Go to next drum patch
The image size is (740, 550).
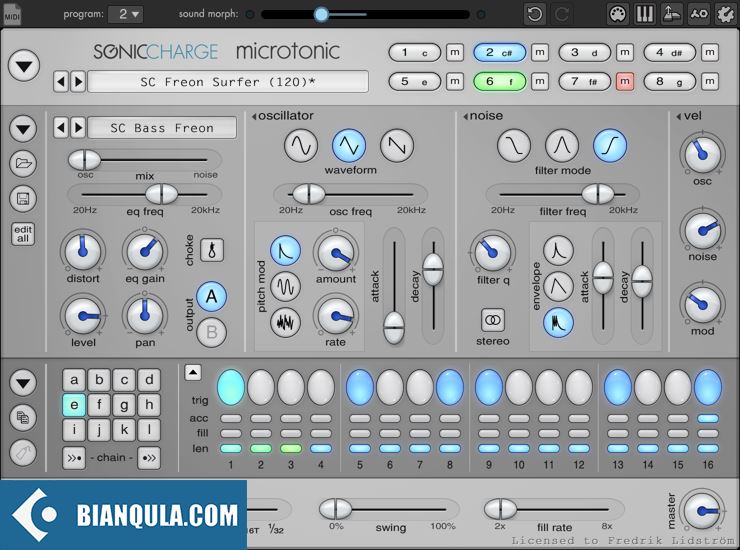click(x=78, y=128)
